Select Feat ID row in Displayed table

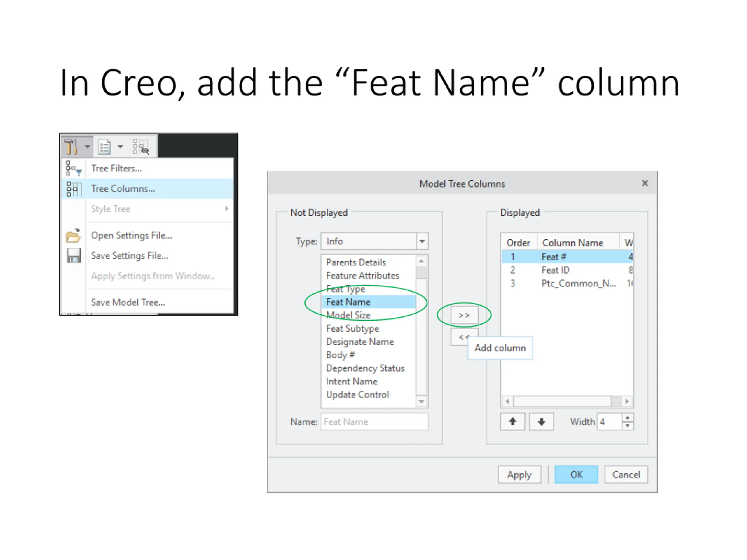(x=555, y=270)
